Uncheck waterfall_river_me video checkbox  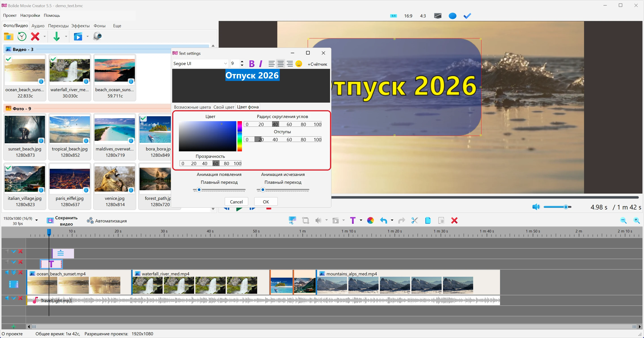coord(53,59)
